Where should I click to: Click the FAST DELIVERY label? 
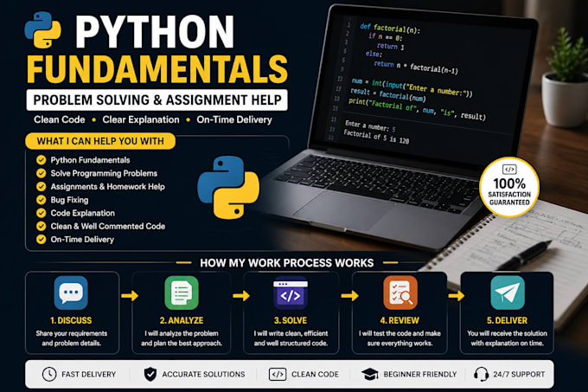[x=88, y=375]
